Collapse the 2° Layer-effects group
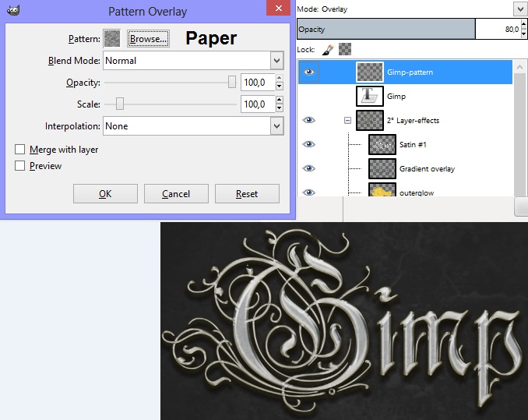The height and width of the screenshot is (420, 528). tap(347, 120)
